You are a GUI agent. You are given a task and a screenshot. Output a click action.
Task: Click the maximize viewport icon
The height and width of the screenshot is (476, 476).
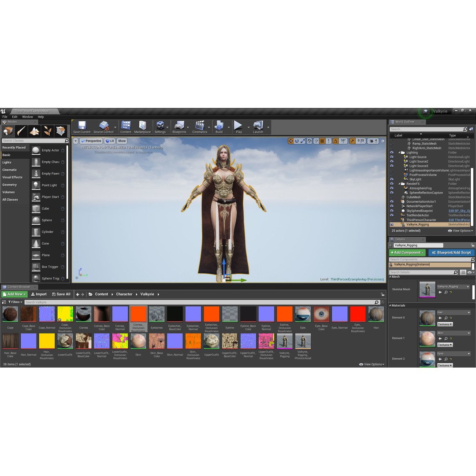[383, 141]
